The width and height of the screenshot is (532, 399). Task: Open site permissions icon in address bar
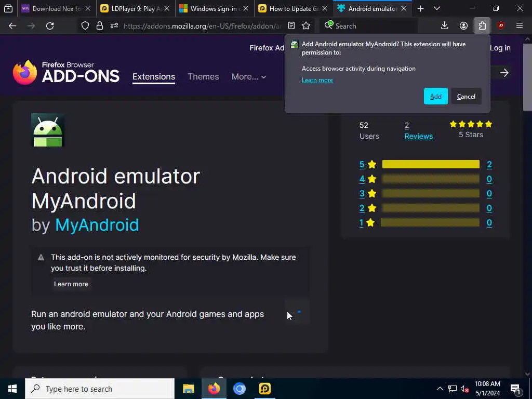[114, 26]
